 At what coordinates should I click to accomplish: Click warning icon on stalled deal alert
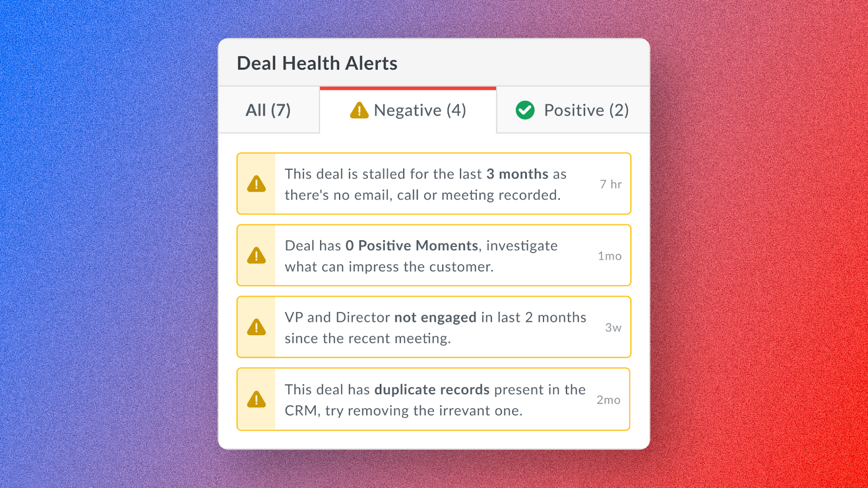257,184
